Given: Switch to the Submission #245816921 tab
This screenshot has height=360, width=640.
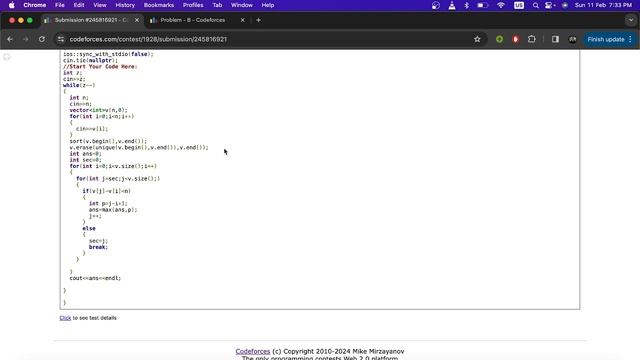Looking at the screenshot, I should (91, 20).
